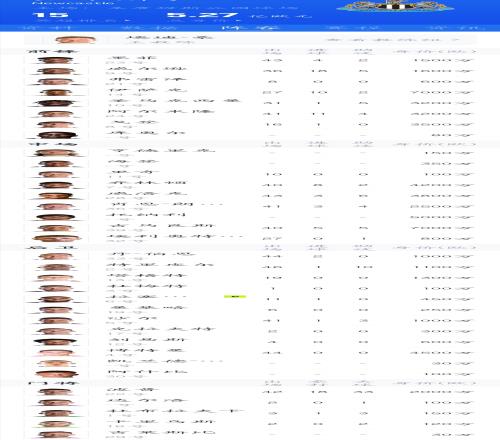This screenshot has width=500, height=440.
Task: Open the 资料 tab
Action: point(47,28)
